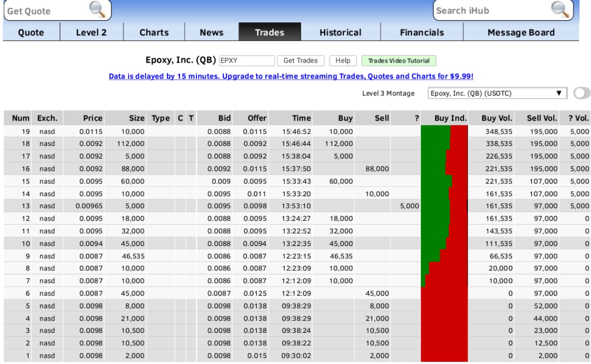The image size is (591, 364).
Task: Toggle the switch beside the Level 3 Montage dropdown
Action: click(582, 93)
